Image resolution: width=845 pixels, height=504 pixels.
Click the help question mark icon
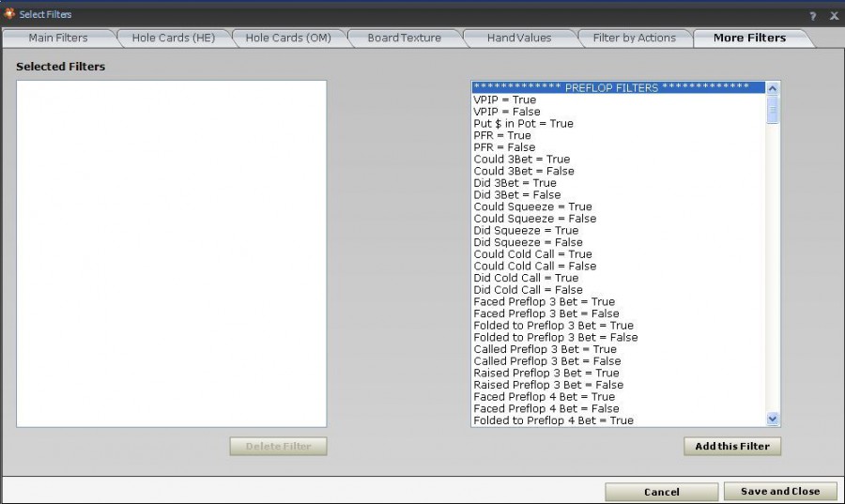click(812, 16)
